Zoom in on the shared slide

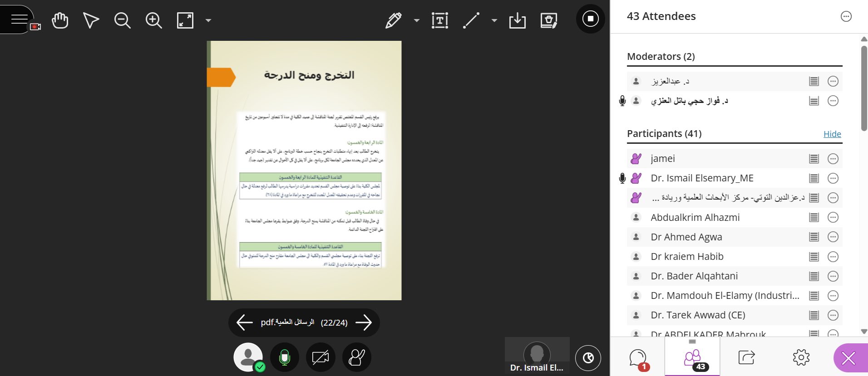(x=153, y=20)
